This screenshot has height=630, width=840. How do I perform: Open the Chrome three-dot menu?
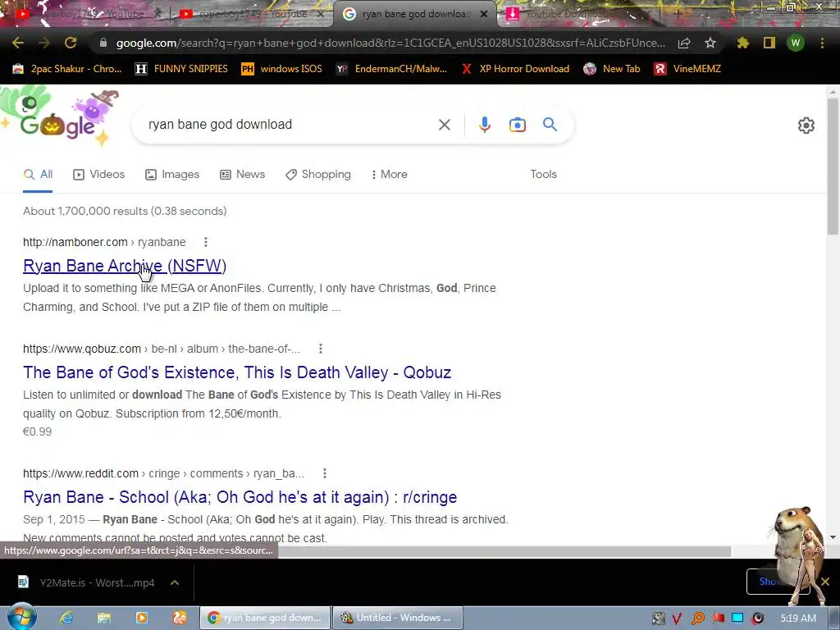click(x=822, y=43)
